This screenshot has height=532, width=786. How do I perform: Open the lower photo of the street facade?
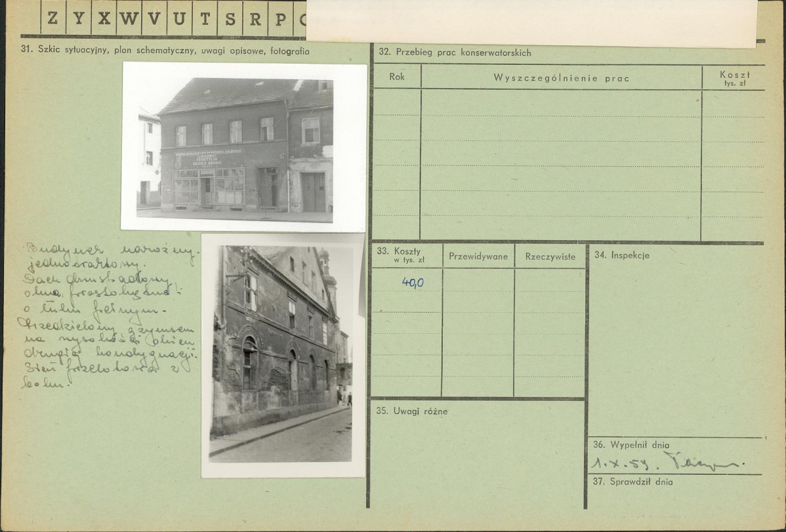[x=282, y=354]
